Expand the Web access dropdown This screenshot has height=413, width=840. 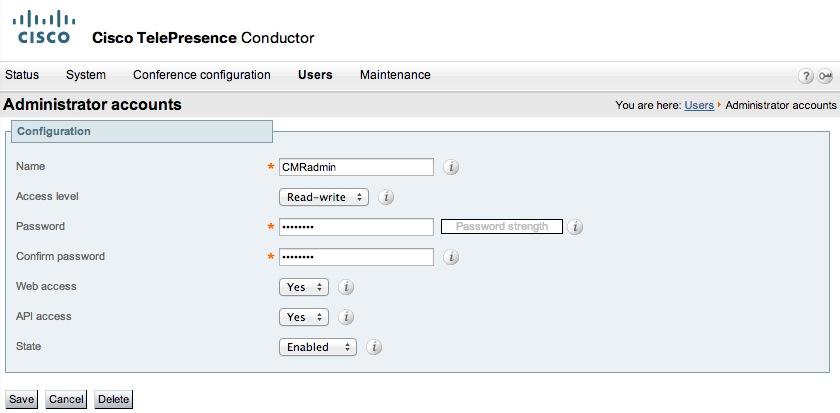click(x=304, y=287)
